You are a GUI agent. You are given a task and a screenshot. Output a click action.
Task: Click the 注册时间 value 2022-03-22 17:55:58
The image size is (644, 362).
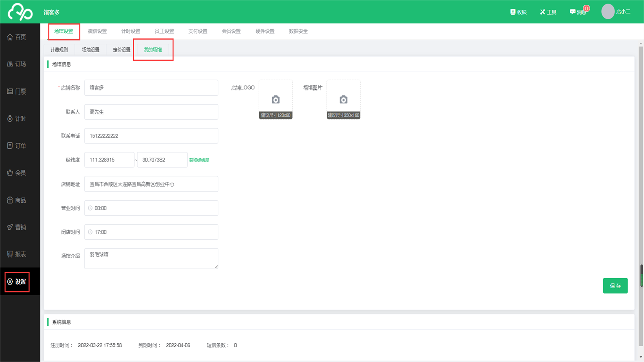pyautogui.click(x=100, y=345)
